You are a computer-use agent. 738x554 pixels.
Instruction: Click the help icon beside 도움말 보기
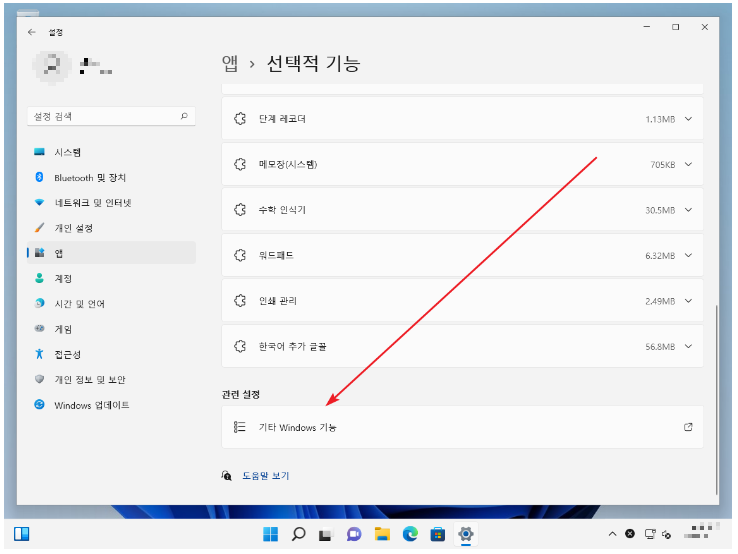tap(227, 476)
